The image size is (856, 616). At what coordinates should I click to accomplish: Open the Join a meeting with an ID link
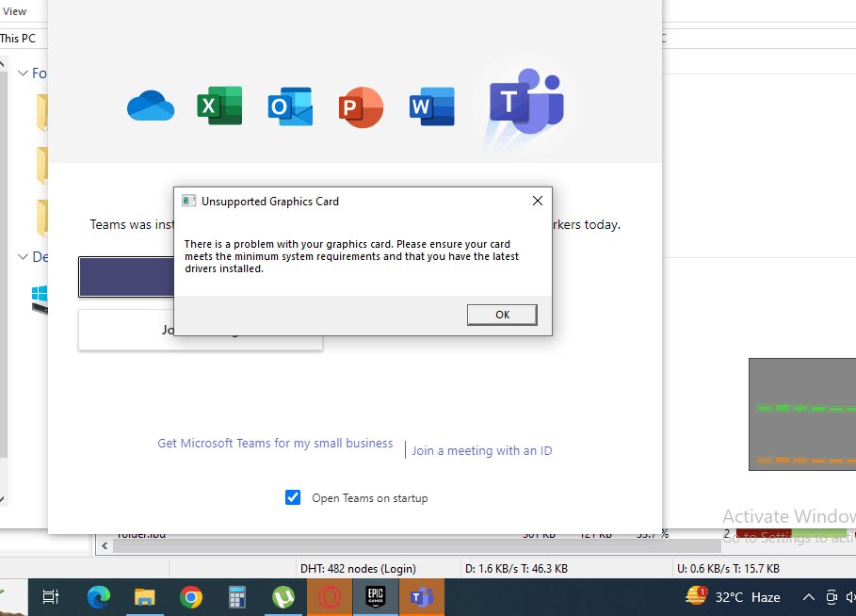coord(482,450)
